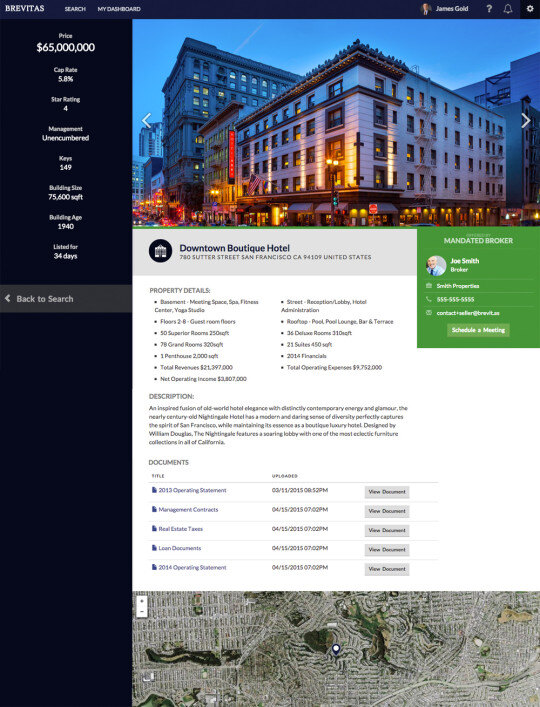Click the MANDATED BROKER heading

click(x=478, y=241)
